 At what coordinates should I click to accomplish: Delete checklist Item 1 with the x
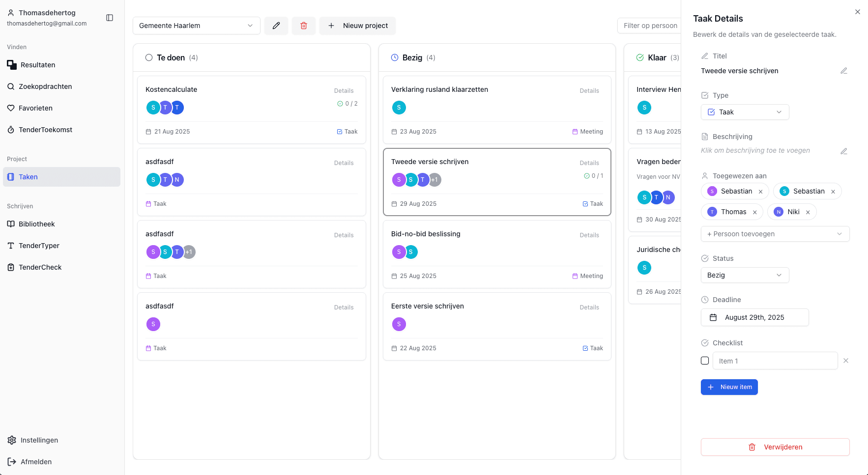tap(845, 361)
